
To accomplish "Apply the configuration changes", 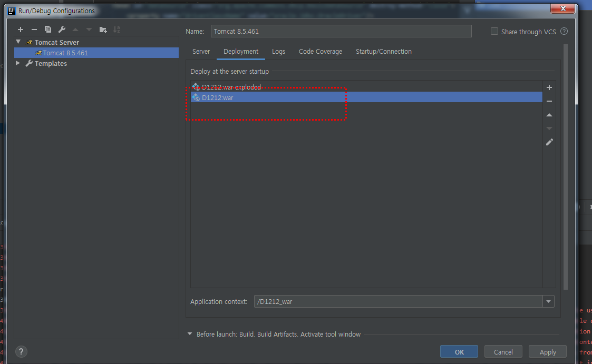I will (548, 351).
